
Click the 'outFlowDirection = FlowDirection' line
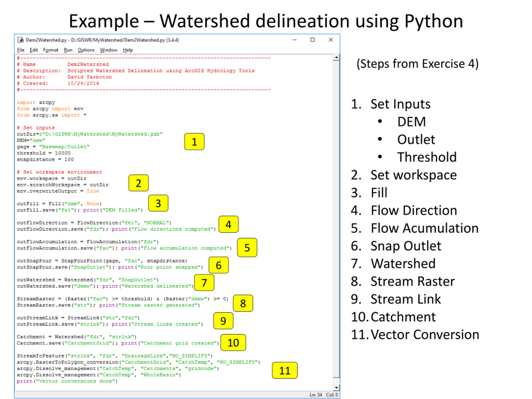click(94, 223)
